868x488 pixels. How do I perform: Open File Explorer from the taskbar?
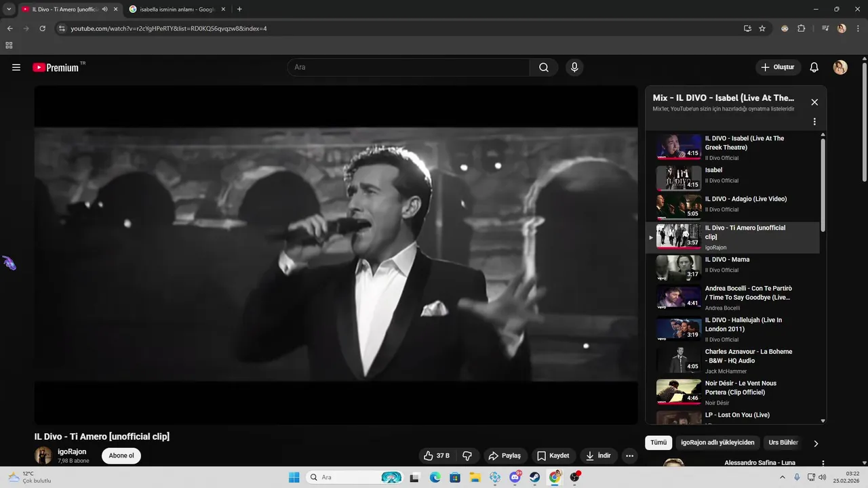pos(475,477)
